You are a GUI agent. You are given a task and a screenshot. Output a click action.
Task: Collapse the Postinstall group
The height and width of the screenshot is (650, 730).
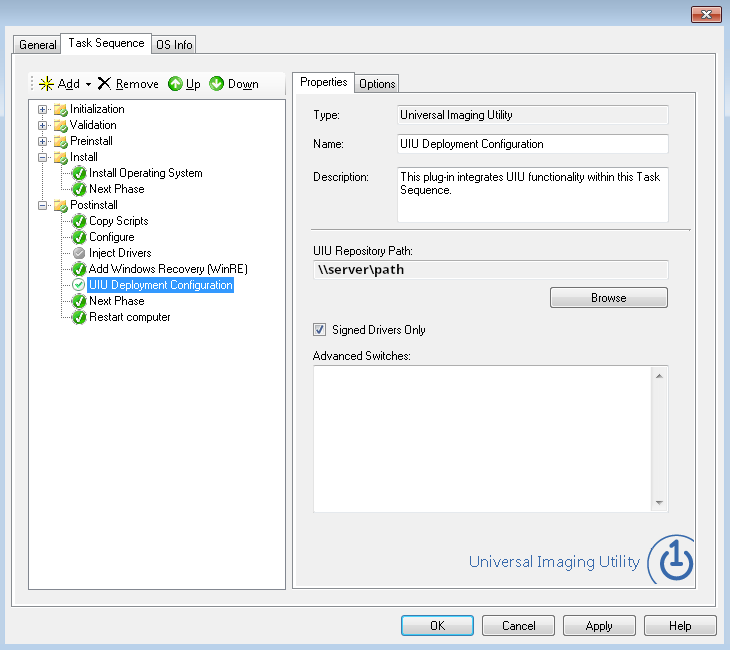[x=42, y=206]
